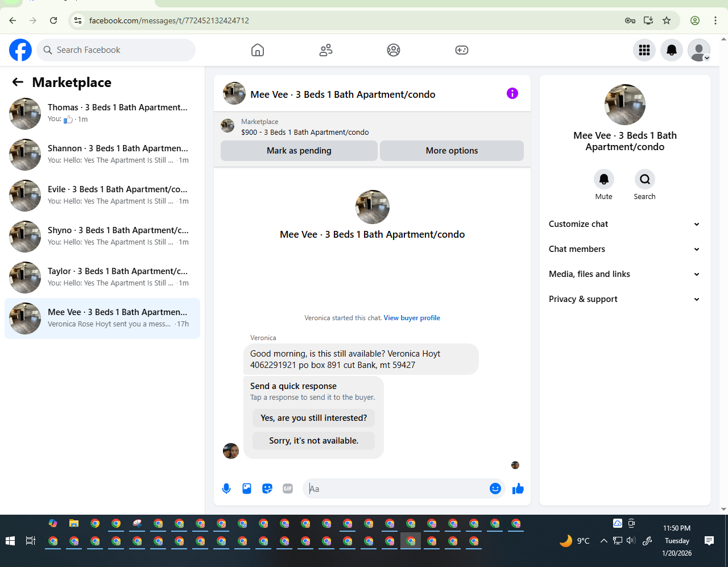
Task: Search in conversation using the magnifier icon
Action: coord(645,179)
